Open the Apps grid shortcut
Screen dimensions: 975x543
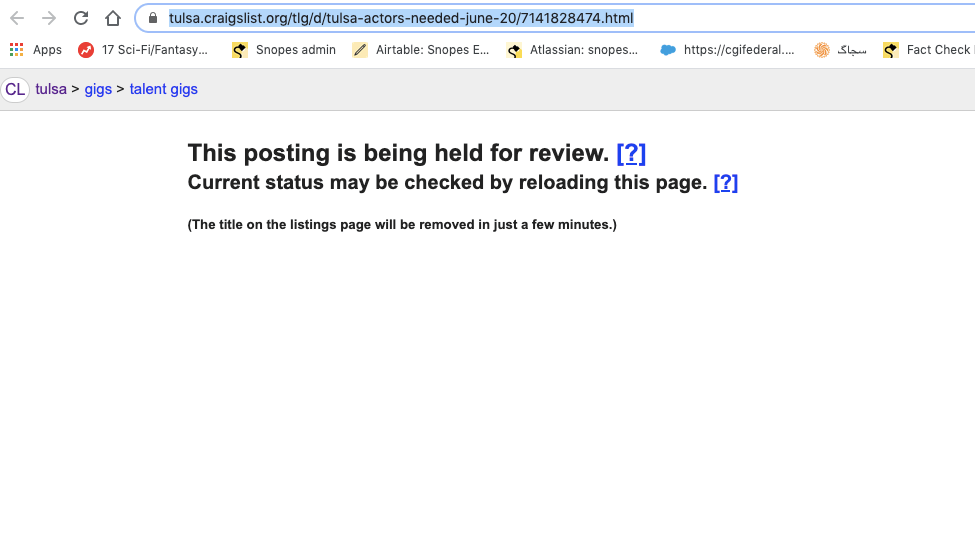pos(35,50)
